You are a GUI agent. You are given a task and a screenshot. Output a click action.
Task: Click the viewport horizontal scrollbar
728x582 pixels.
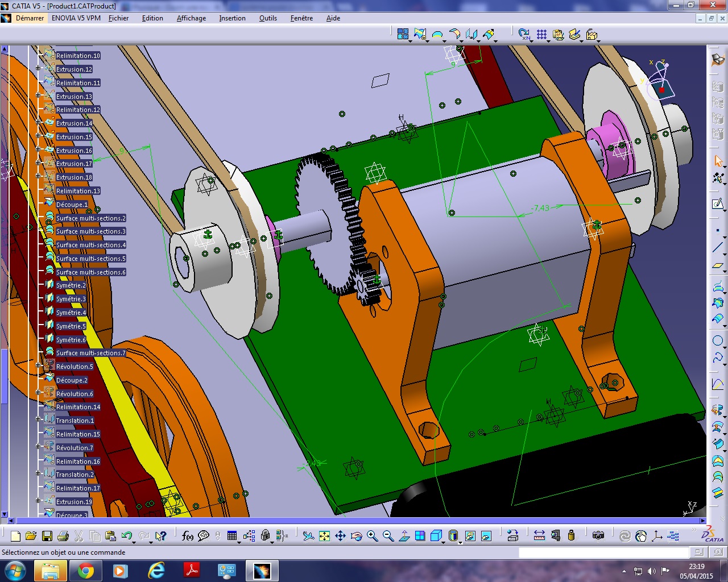tap(357, 521)
